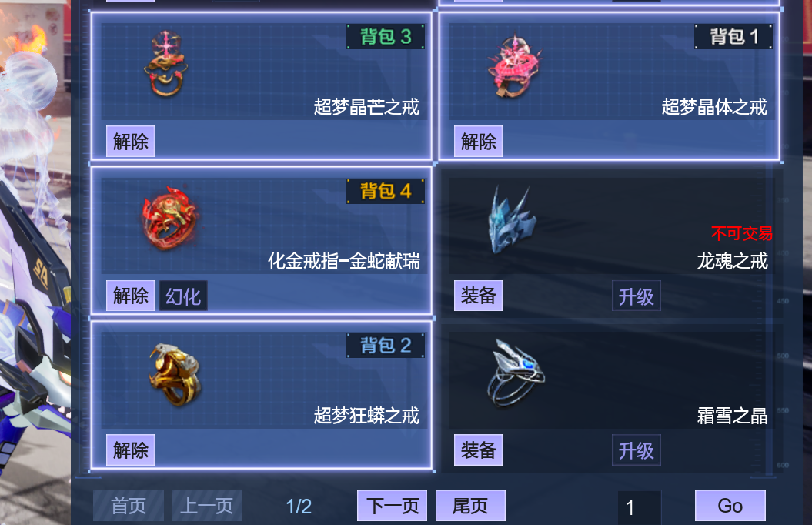Click the page number input field
812x525 pixels.
[x=639, y=507]
